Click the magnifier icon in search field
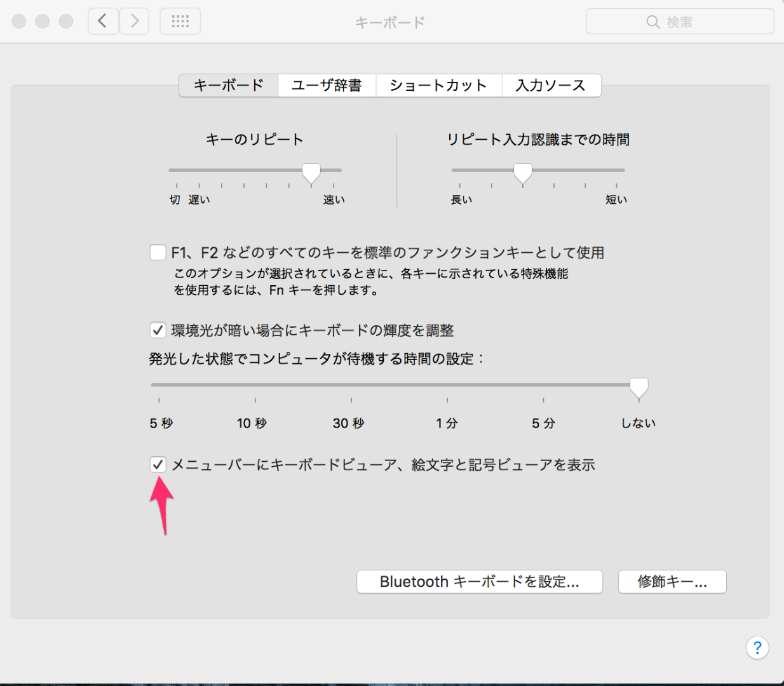The width and height of the screenshot is (784, 686). (652, 22)
